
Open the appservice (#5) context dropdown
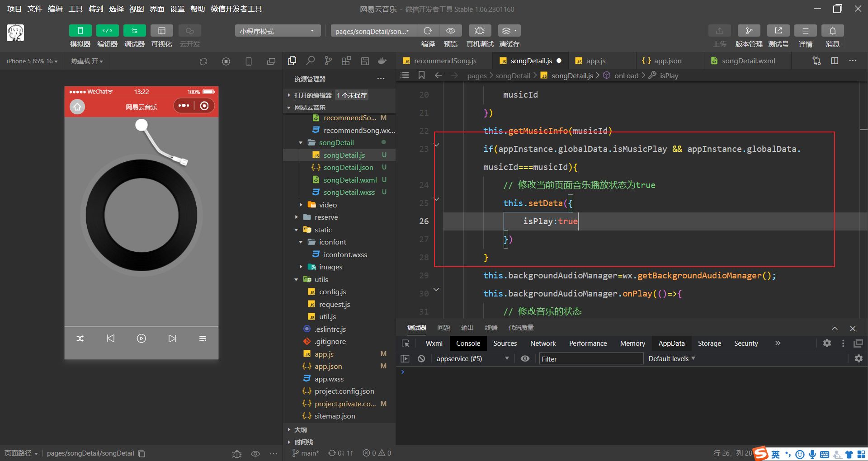[x=472, y=359]
